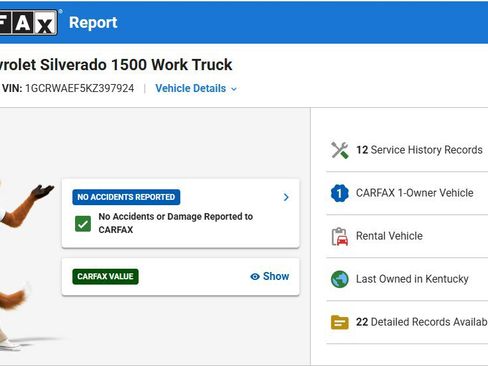Open the CARFAX 1-Owner Vehicle row
This screenshot has width=488, height=366.
tap(407, 193)
